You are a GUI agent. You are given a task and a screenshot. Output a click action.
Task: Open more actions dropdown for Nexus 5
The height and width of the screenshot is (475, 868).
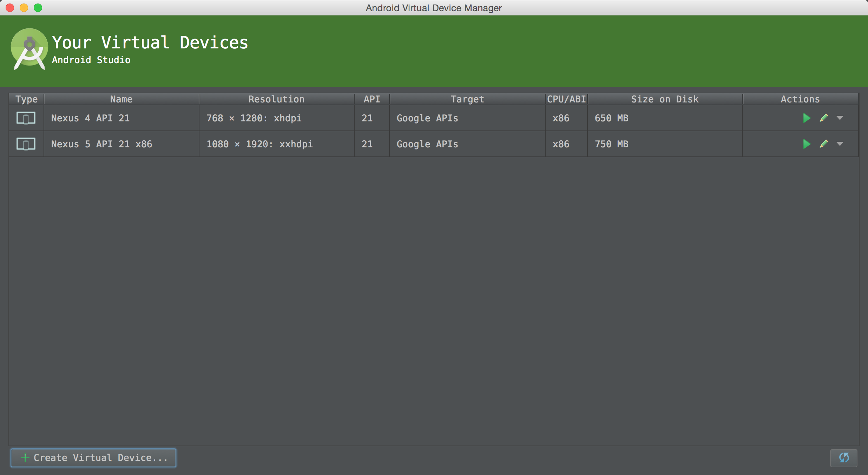tap(840, 144)
